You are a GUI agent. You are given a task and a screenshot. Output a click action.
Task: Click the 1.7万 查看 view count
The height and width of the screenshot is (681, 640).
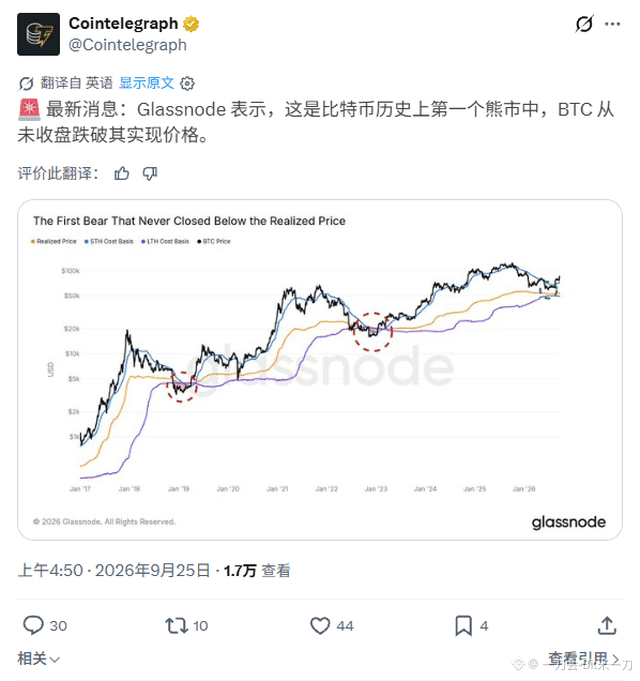(257, 570)
